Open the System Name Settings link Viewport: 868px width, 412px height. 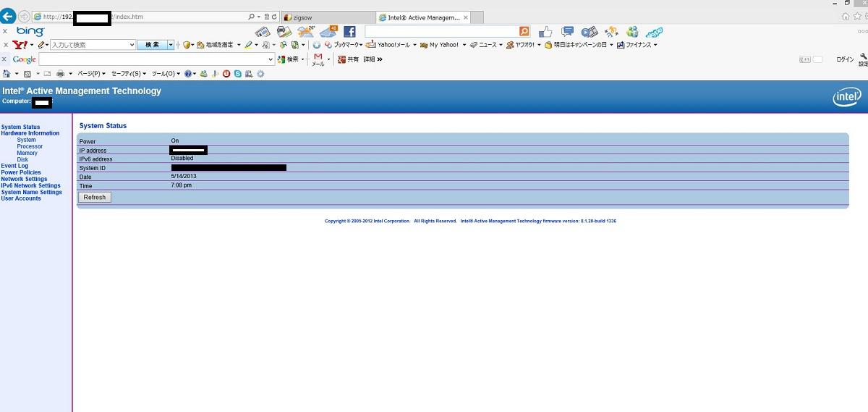coord(32,192)
